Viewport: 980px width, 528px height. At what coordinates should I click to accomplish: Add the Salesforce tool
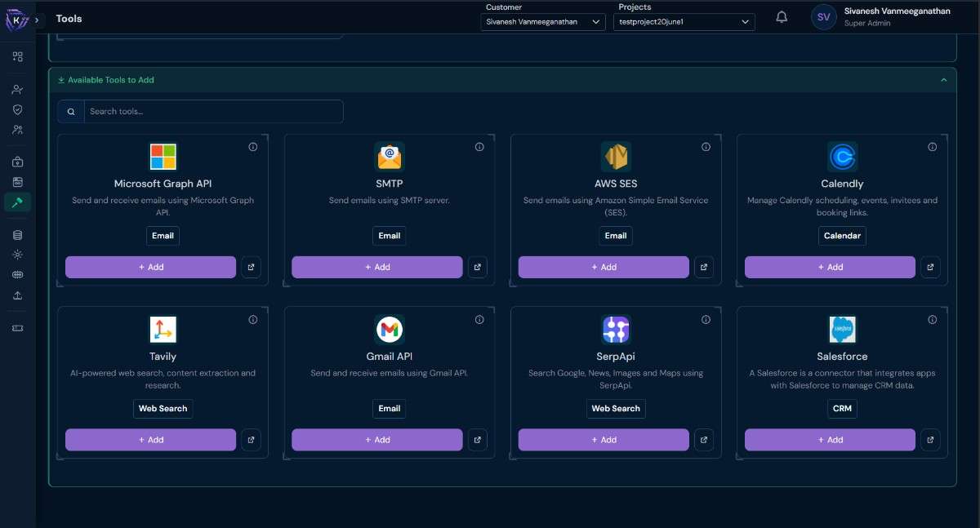pos(830,440)
